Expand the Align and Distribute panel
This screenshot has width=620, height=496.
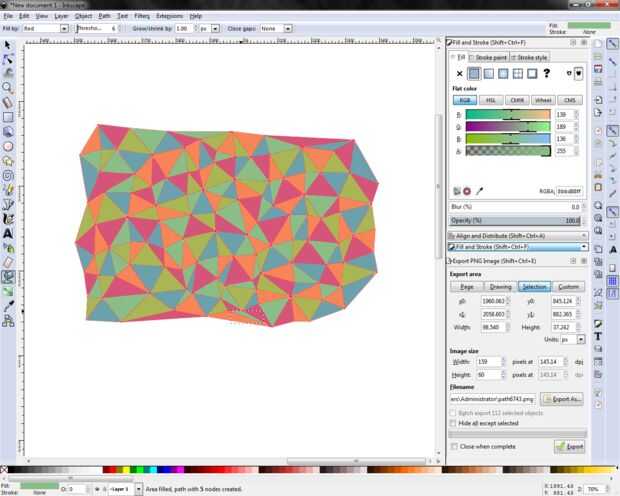point(518,236)
